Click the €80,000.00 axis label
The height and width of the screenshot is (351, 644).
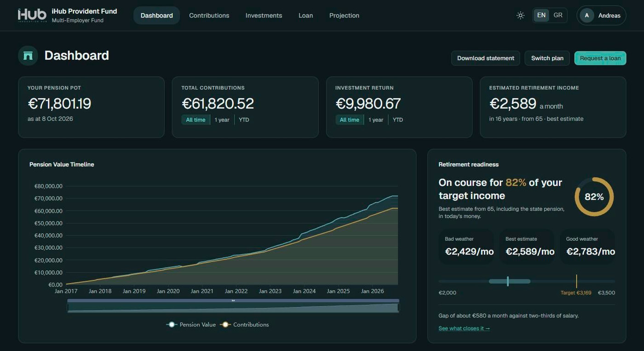click(x=48, y=186)
